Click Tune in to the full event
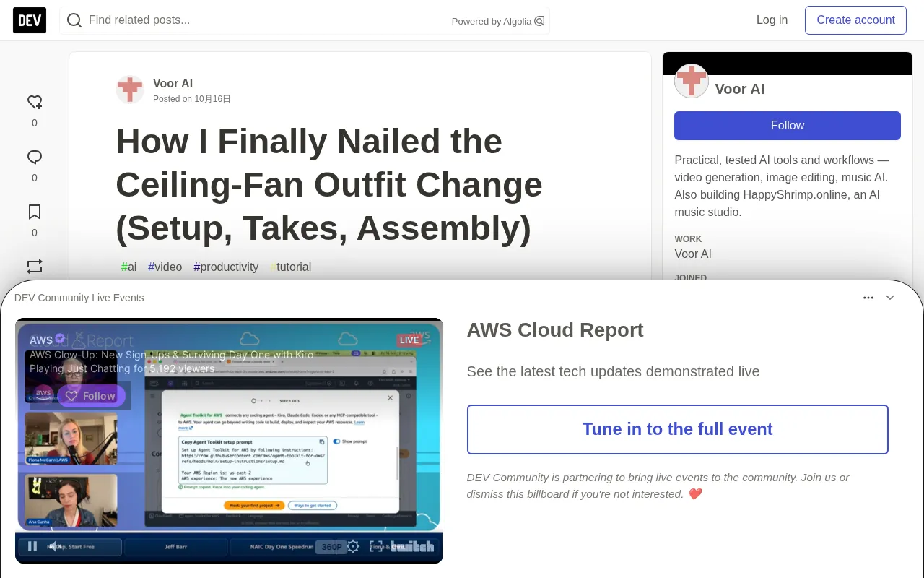 point(677,429)
